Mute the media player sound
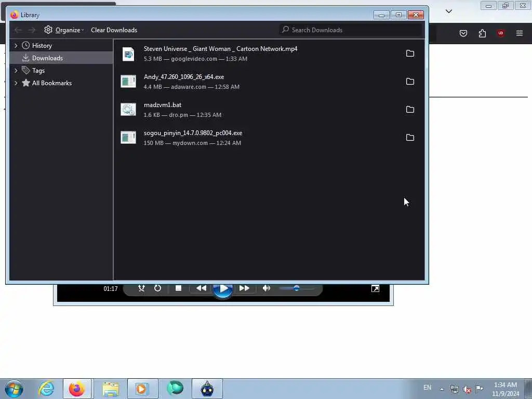Image resolution: width=532 pixels, height=399 pixels. (x=267, y=288)
